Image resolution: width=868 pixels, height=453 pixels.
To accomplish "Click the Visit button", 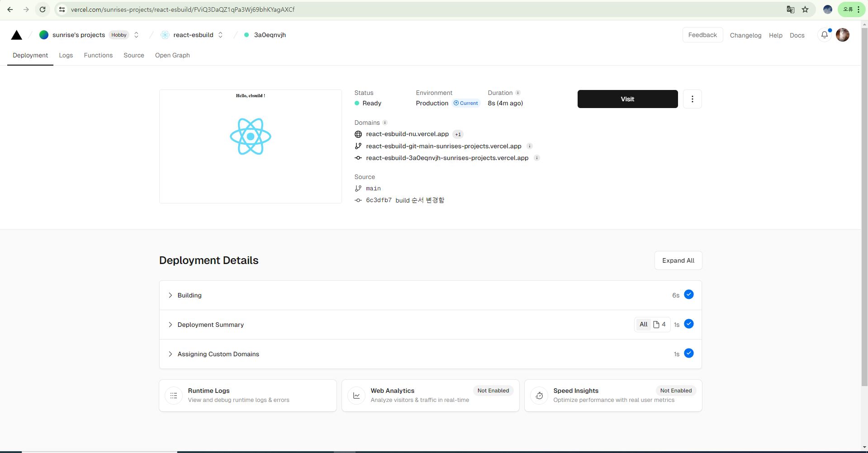I will pos(627,99).
